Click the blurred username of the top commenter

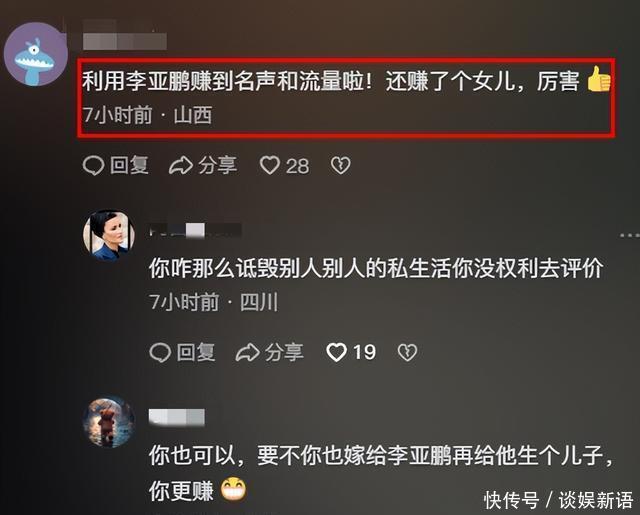pos(124,41)
